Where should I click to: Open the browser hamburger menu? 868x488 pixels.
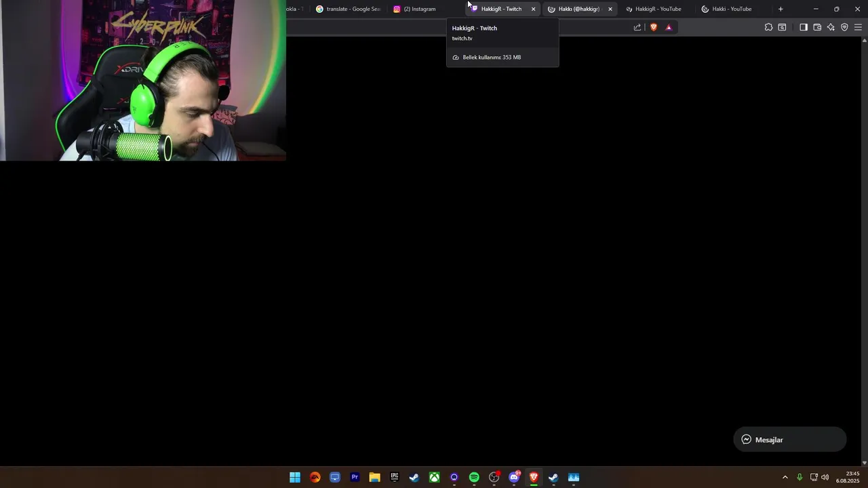[x=858, y=27]
